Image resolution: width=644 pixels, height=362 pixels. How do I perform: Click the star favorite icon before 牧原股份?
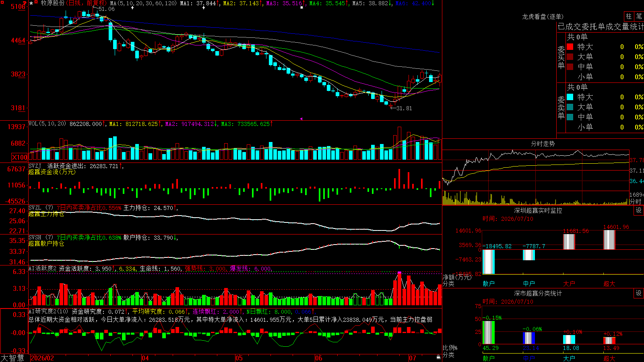pyautogui.click(x=31, y=3)
